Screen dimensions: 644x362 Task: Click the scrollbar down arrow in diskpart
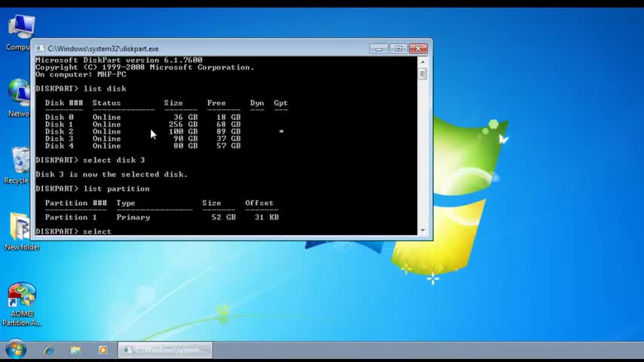coord(422,231)
